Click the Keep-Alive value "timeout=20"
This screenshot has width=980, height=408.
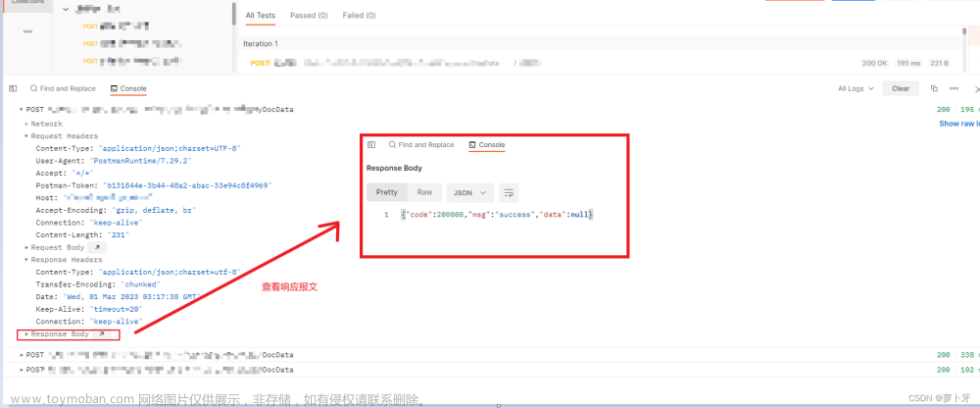coord(117,309)
